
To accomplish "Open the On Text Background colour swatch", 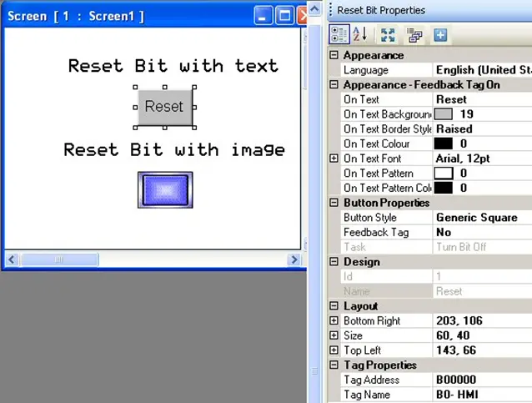I will pyautogui.click(x=443, y=114).
